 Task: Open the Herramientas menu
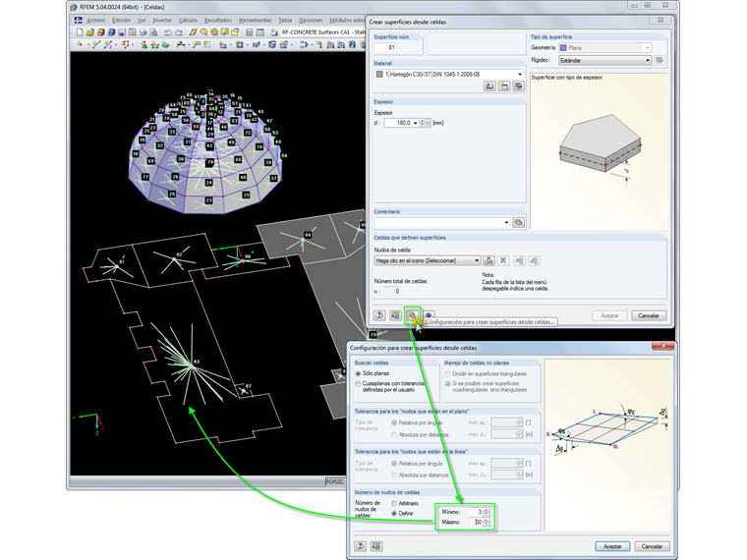pos(256,21)
